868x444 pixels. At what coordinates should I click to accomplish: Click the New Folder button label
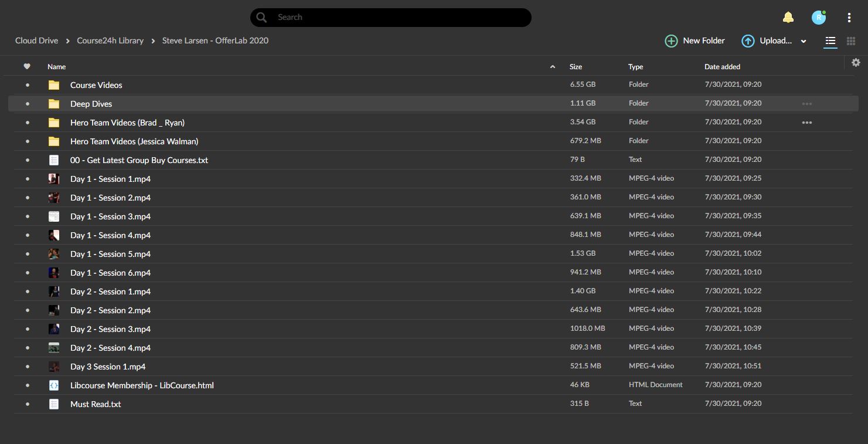click(704, 40)
